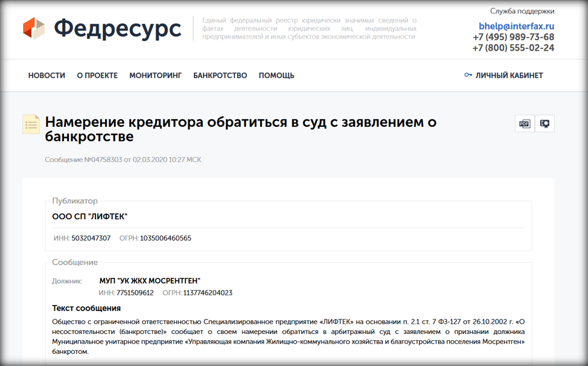Click the Федресурс cube logo icon

[34, 28]
